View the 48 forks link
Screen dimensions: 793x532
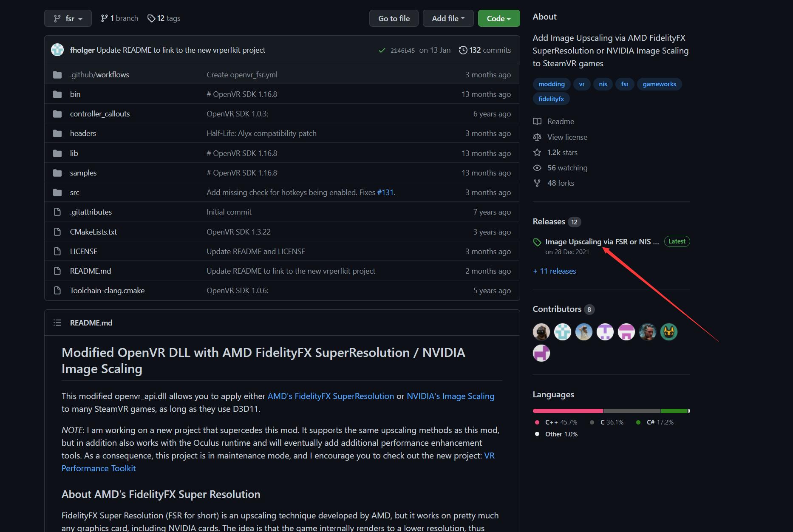pos(554,183)
